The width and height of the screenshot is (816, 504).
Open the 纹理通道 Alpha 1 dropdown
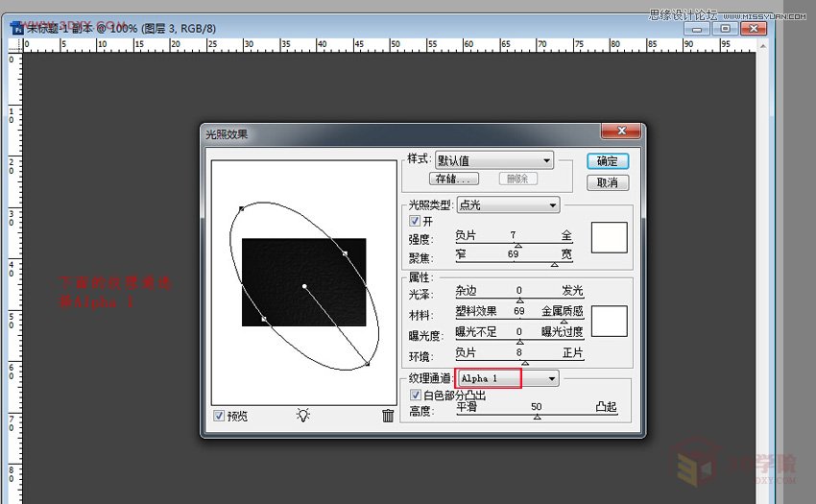(x=507, y=378)
